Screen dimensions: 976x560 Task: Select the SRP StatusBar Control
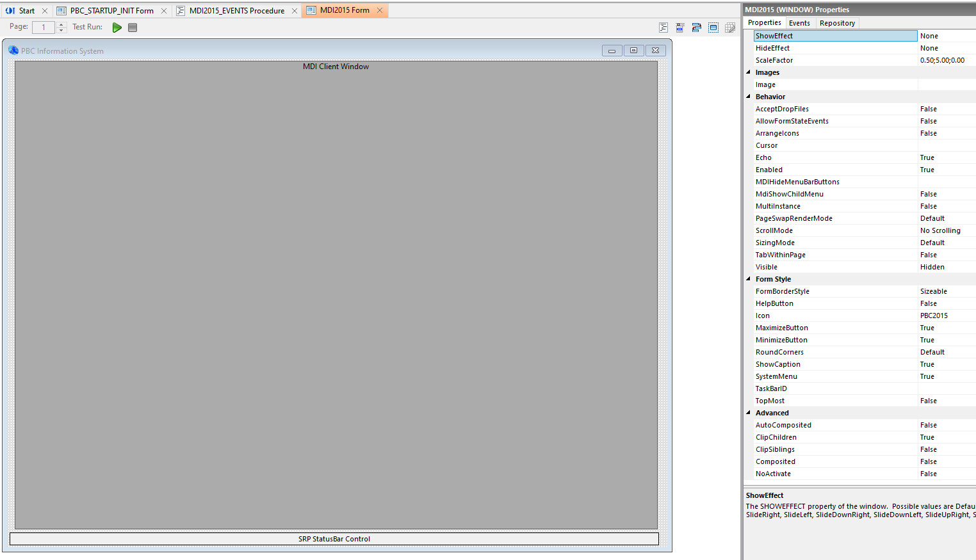pos(334,539)
